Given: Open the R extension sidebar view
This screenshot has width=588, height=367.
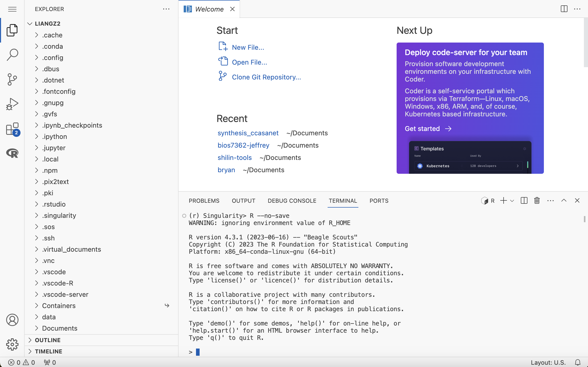Looking at the screenshot, I should coord(12,153).
